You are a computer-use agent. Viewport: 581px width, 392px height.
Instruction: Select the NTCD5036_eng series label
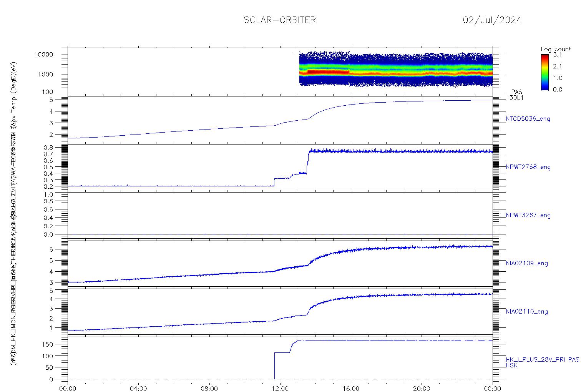point(528,119)
